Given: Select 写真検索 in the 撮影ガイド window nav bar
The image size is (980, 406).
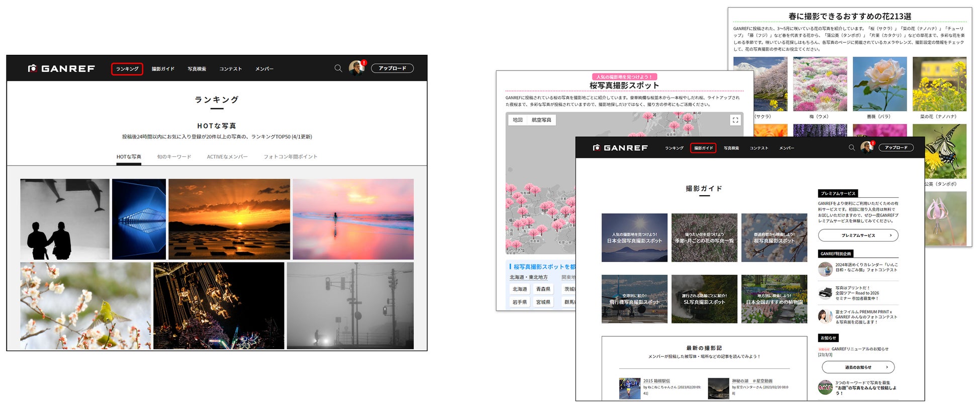Looking at the screenshot, I should [731, 148].
